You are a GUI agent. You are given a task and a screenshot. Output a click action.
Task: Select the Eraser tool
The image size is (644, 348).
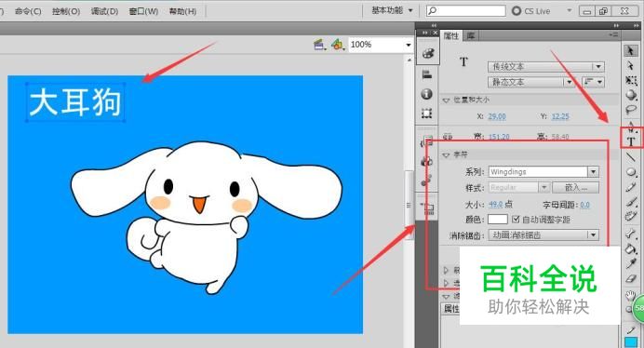coord(631,278)
